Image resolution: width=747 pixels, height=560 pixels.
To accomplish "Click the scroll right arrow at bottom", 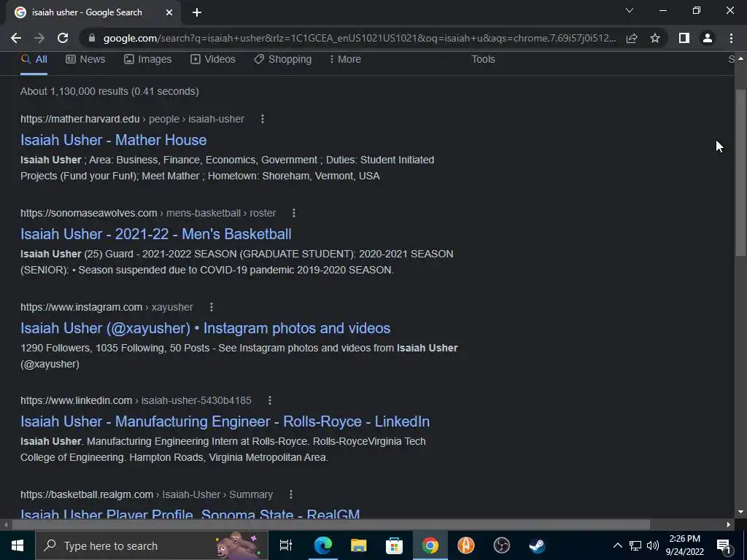I will 729,525.
